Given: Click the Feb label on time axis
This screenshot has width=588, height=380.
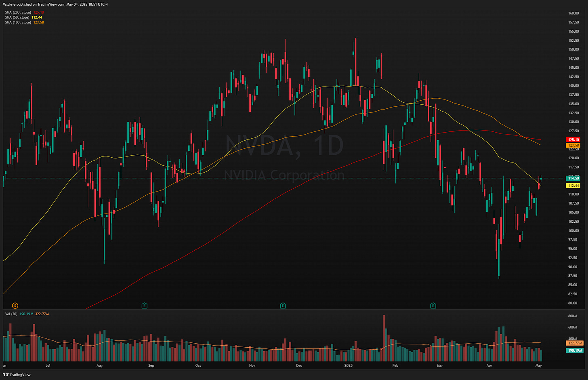Looking at the screenshot, I should pos(395,365).
